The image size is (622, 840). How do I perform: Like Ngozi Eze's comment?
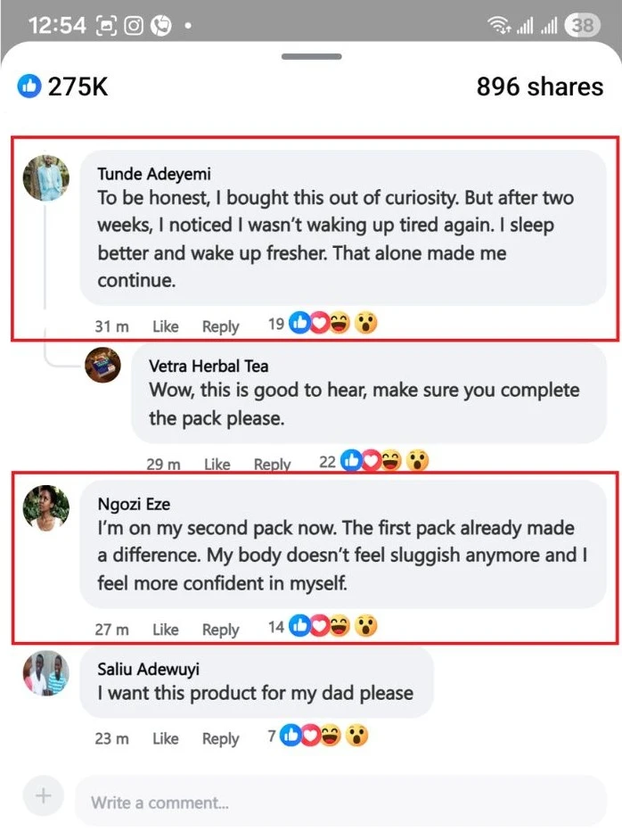pyautogui.click(x=165, y=630)
